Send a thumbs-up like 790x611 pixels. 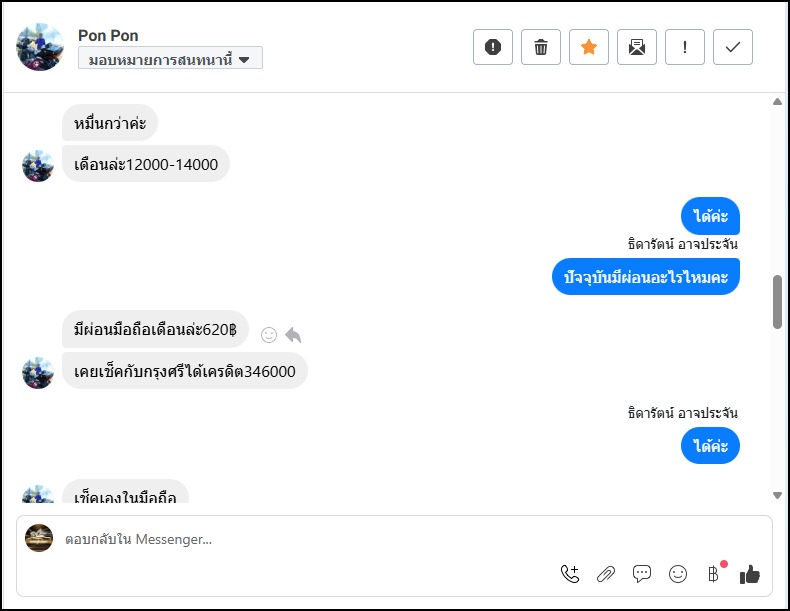(750, 574)
